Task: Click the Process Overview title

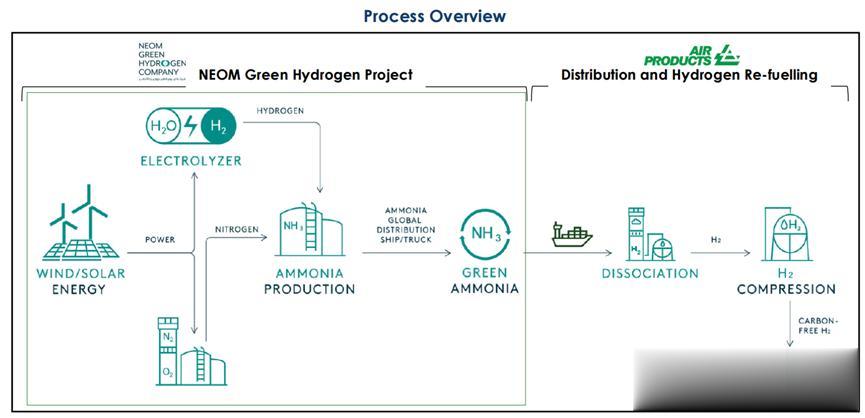Action: 435,16
